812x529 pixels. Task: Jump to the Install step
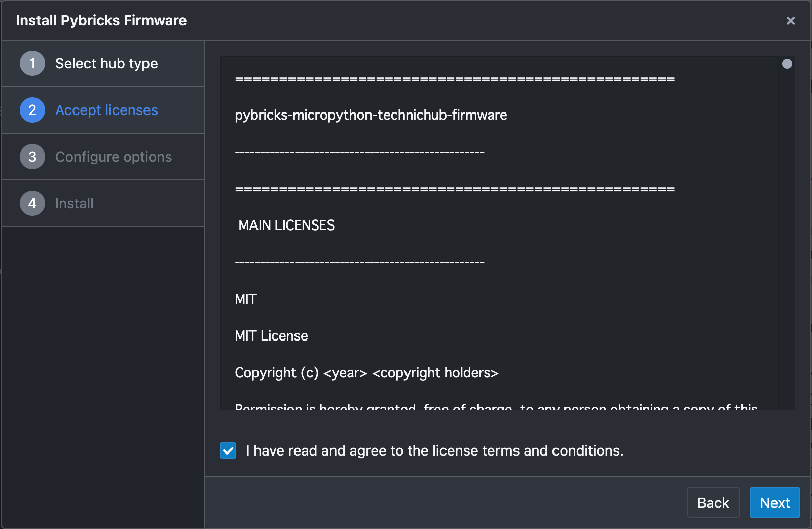(75, 203)
